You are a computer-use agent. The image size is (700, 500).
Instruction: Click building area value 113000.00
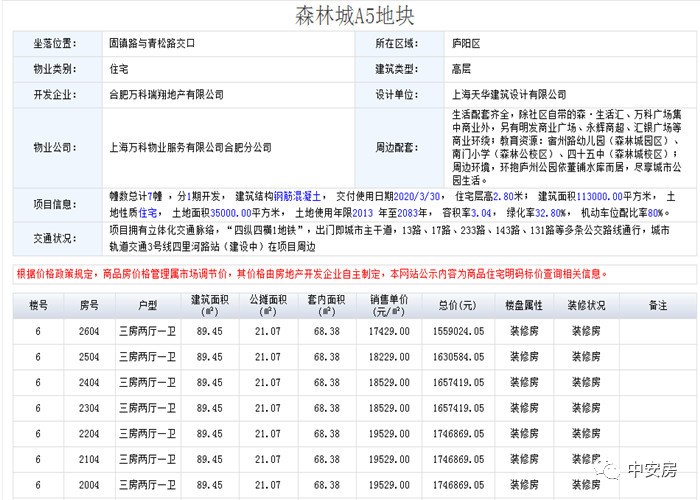tap(600, 196)
